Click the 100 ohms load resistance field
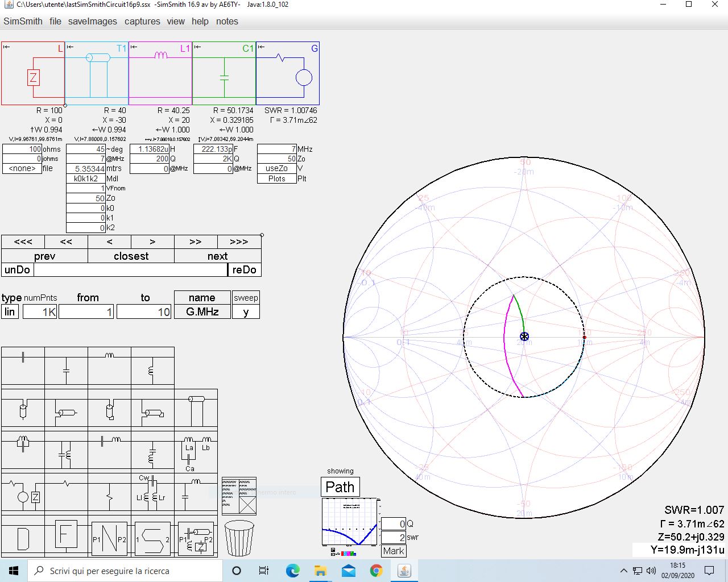728x582 pixels. (x=22, y=149)
